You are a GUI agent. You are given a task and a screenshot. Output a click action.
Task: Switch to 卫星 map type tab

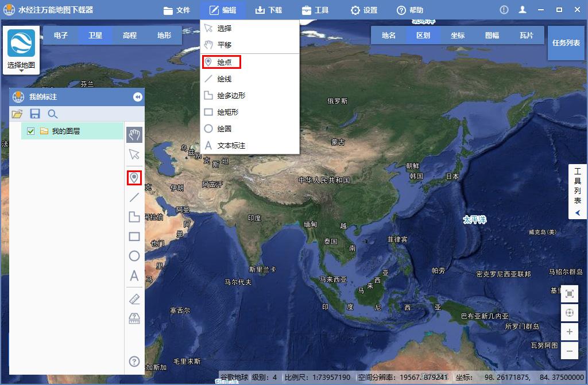click(x=95, y=35)
